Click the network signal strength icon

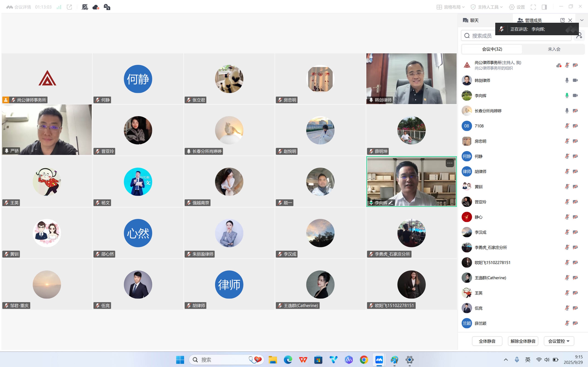click(59, 7)
